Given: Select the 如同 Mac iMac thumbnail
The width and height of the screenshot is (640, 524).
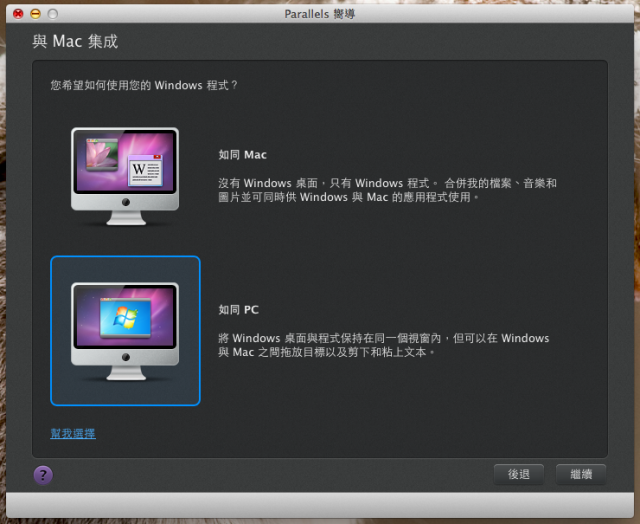Looking at the screenshot, I should (125, 176).
